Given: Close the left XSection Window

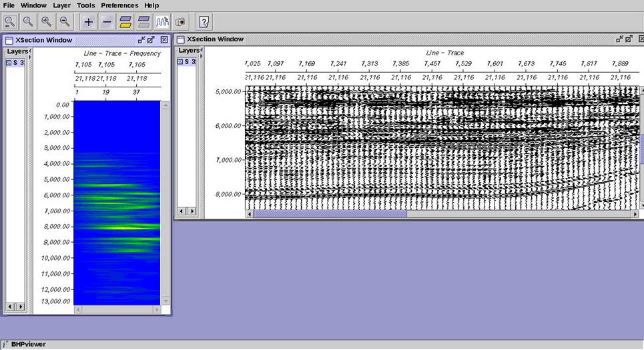Looking at the screenshot, I should point(164,40).
